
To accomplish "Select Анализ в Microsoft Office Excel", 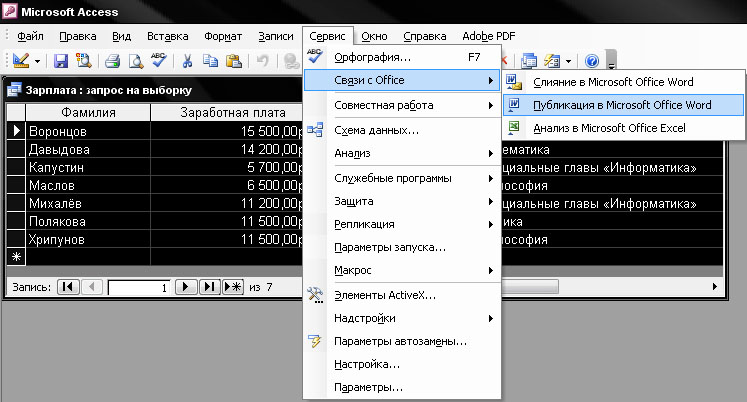I will tap(623, 128).
